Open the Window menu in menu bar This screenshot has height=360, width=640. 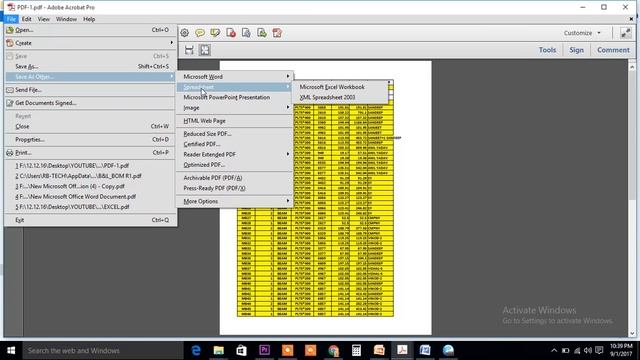(66, 19)
